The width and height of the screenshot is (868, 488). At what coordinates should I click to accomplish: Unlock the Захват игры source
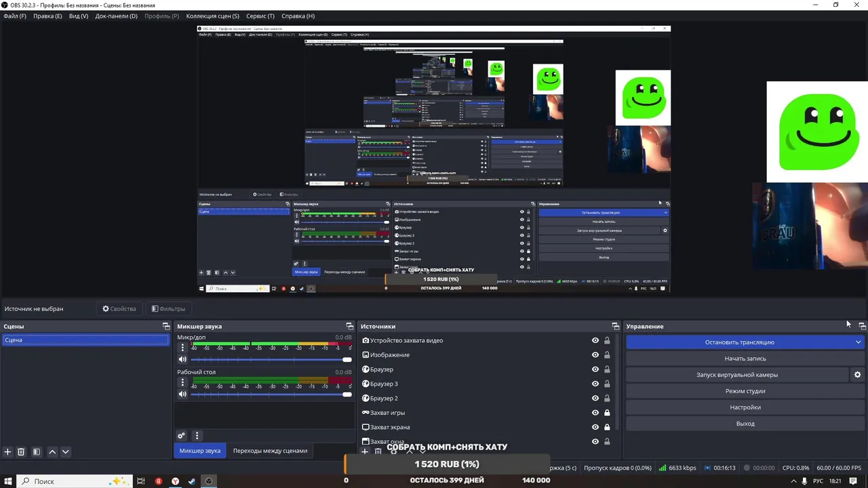click(x=607, y=413)
